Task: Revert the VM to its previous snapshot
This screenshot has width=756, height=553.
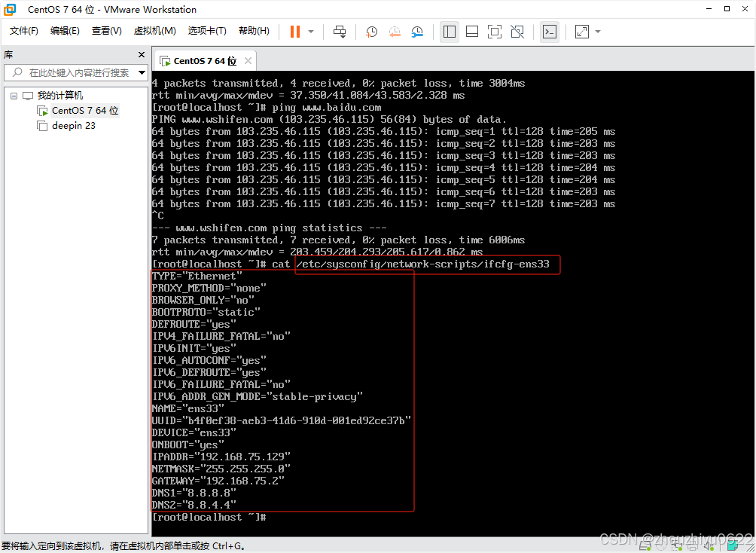Action: (395, 32)
